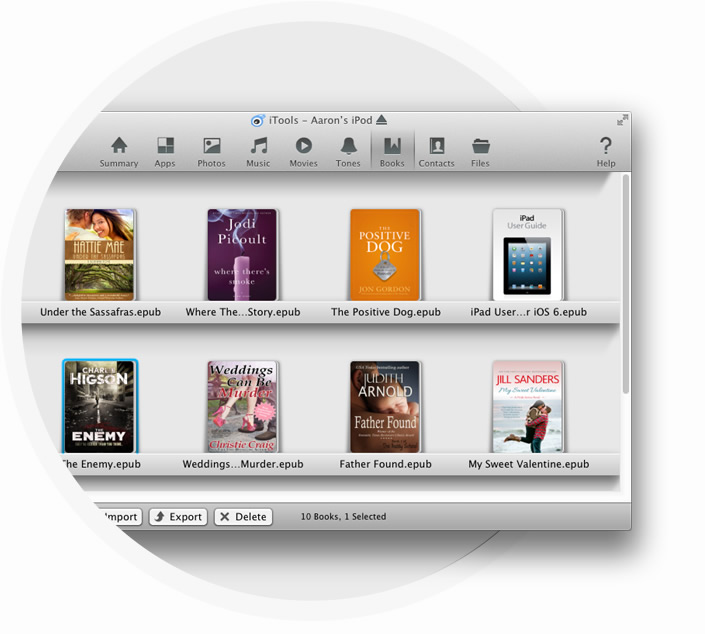
Task: Open the Files section
Action: (480, 151)
